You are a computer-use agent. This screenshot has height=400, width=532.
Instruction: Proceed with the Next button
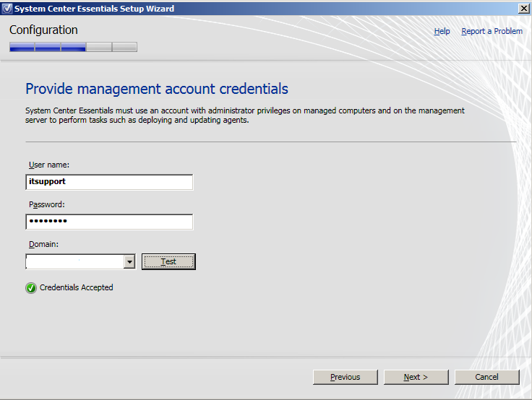tap(416, 377)
